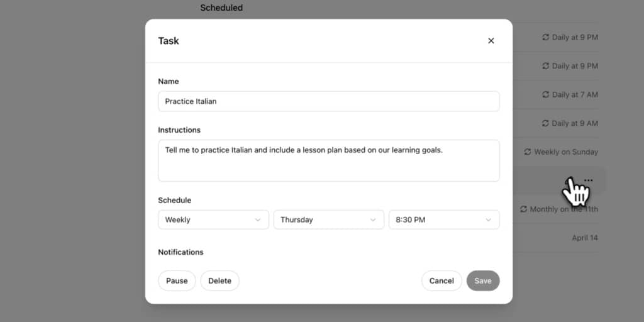Open the Thursday day dropdown
Screen dimensions: 644x322
328,219
